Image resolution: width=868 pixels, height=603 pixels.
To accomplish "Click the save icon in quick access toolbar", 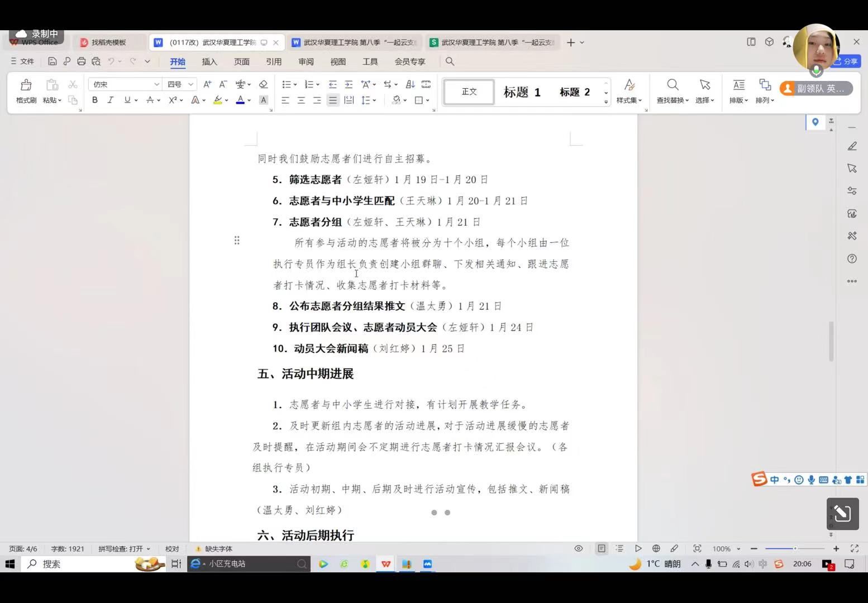I will click(x=53, y=61).
